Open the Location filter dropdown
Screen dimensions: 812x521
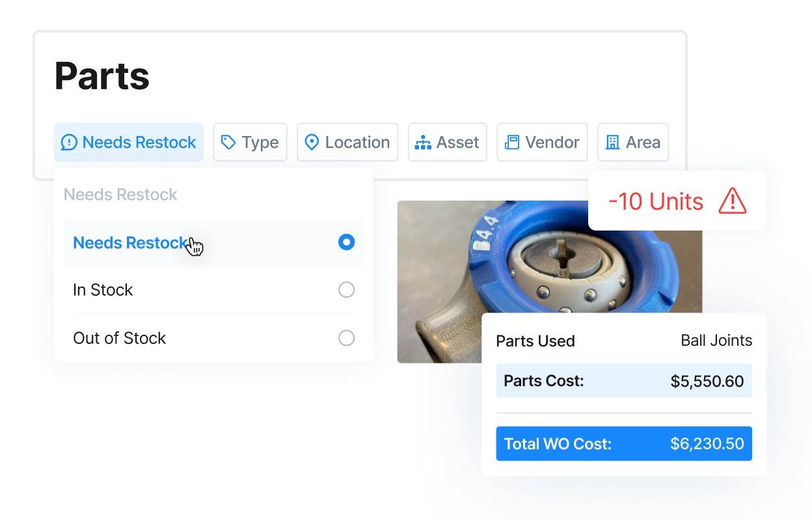(347, 142)
